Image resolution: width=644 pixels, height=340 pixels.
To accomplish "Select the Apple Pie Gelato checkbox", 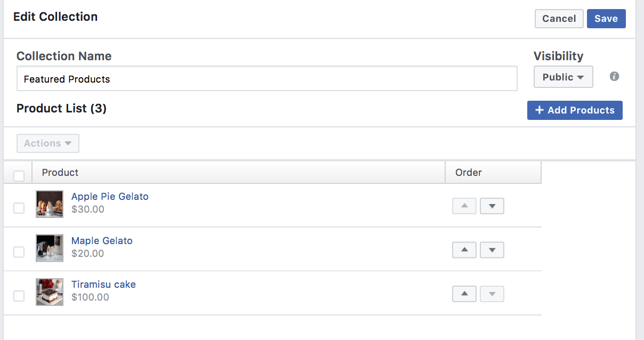I will [x=19, y=208].
